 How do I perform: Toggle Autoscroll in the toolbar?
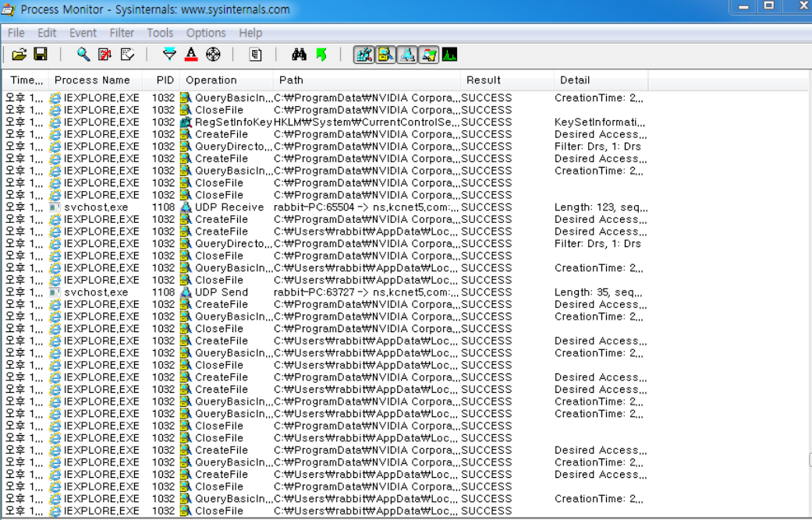coord(105,55)
